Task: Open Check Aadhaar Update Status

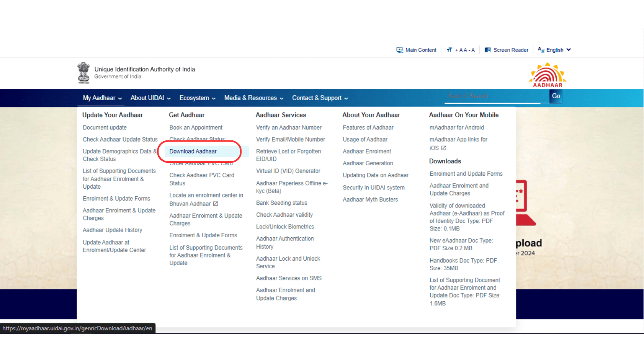Action: click(120, 139)
